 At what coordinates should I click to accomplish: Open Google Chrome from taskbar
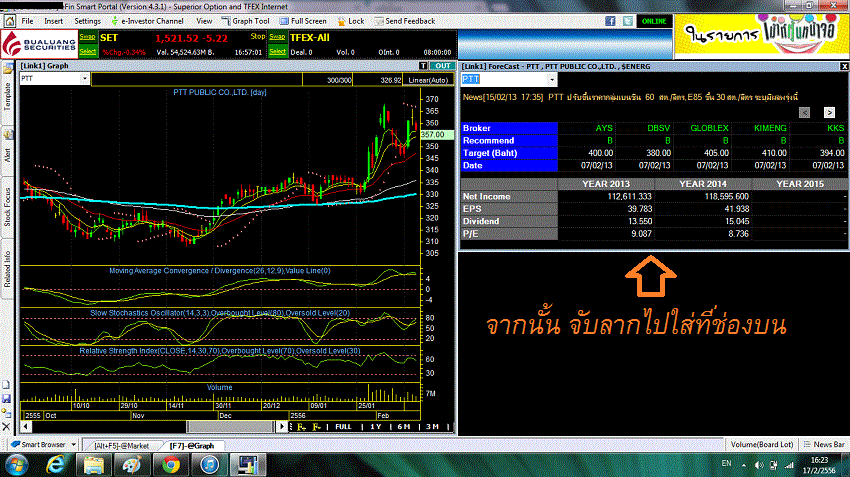tap(171, 465)
